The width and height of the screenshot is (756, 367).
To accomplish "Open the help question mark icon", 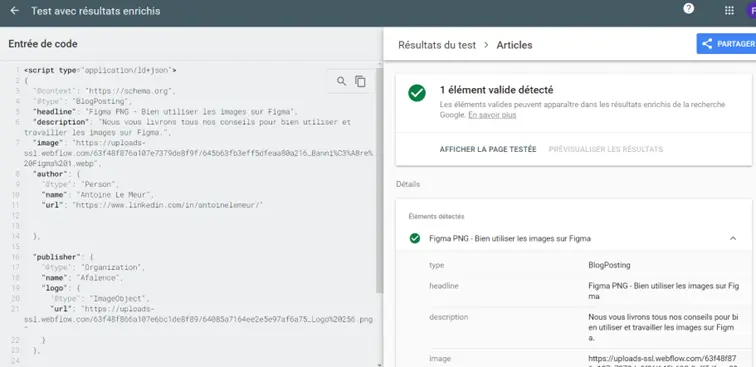I will pyautogui.click(x=688, y=9).
